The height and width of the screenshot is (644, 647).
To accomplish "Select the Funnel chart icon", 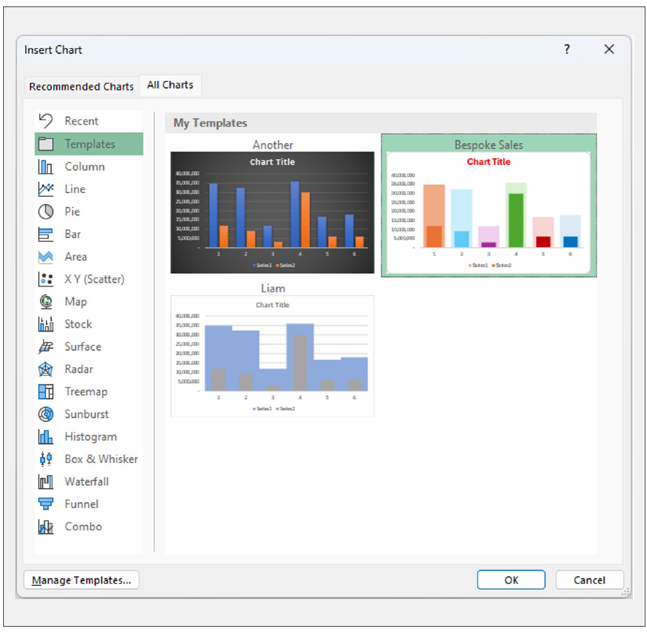I will point(46,504).
